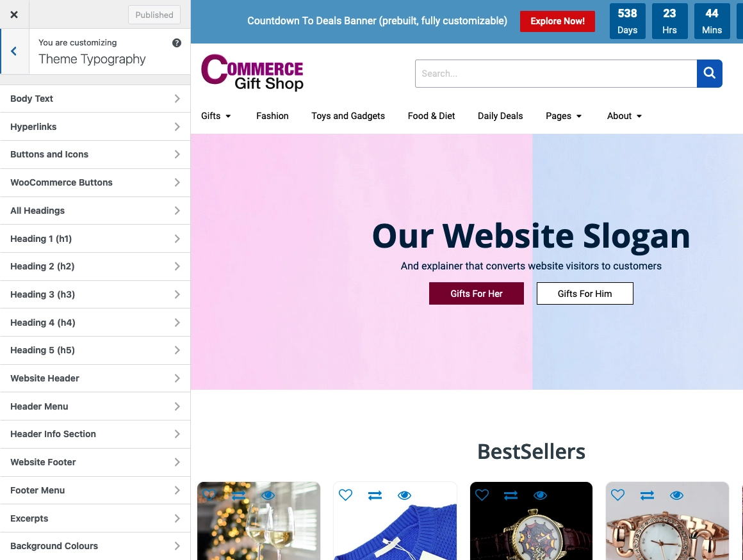Open Background Colours settings section

[x=95, y=546]
